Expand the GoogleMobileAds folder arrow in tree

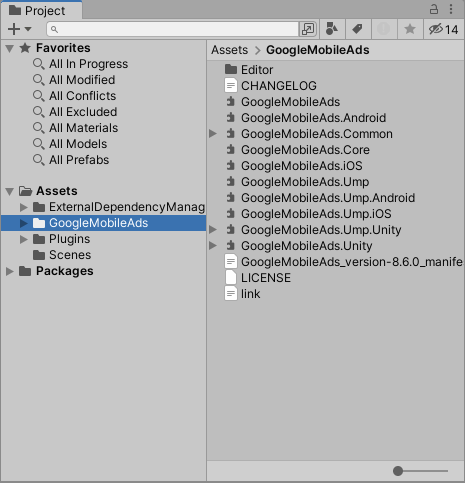point(23,223)
